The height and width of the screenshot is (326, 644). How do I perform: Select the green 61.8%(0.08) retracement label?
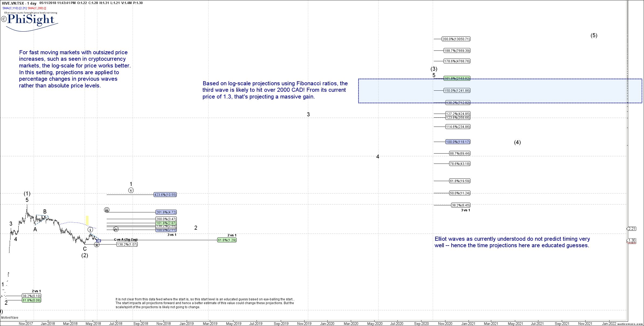click(x=32, y=300)
